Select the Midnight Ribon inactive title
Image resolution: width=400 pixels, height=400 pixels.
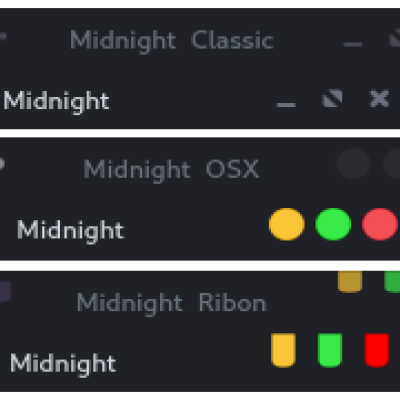pyautogui.click(x=172, y=303)
